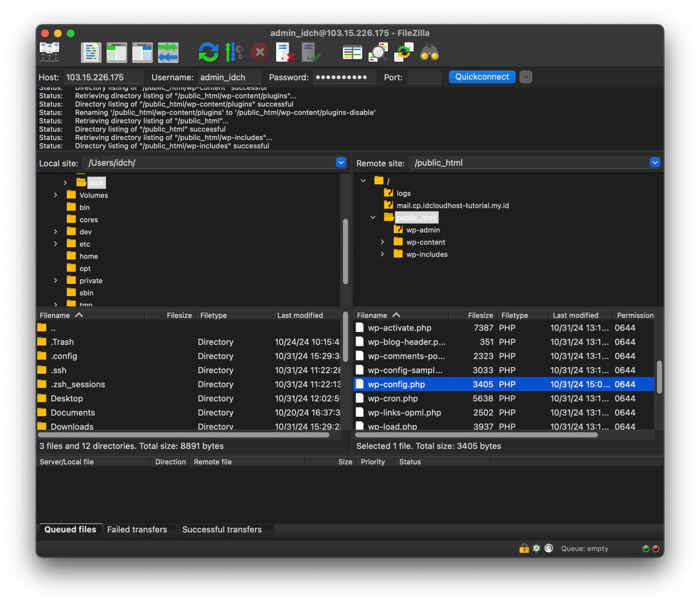The width and height of the screenshot is (700, 605).
Task: Click the remote file list vertical scrollbar
Action: coord(660,377)
